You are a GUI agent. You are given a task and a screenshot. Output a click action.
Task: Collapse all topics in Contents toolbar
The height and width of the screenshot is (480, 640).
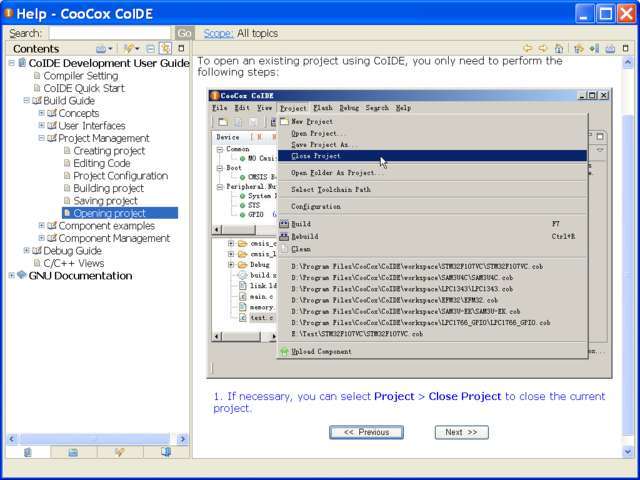(x=150, y=49)
